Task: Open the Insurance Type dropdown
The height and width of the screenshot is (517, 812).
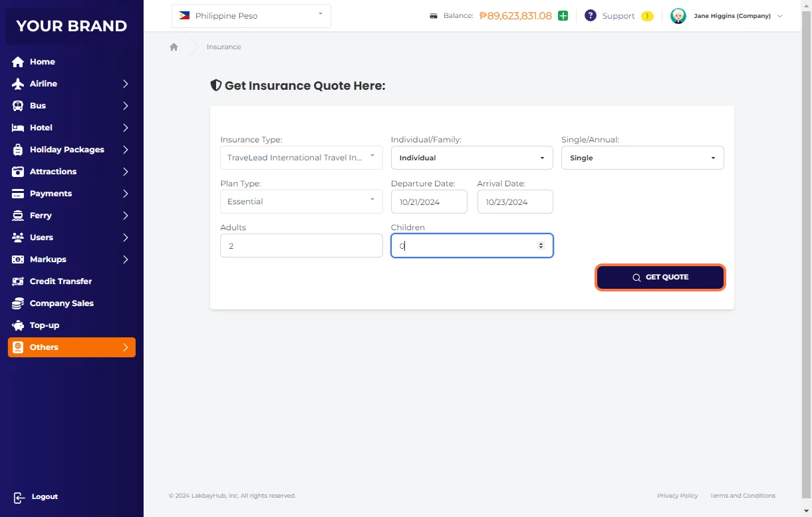Action: (301, 158)
